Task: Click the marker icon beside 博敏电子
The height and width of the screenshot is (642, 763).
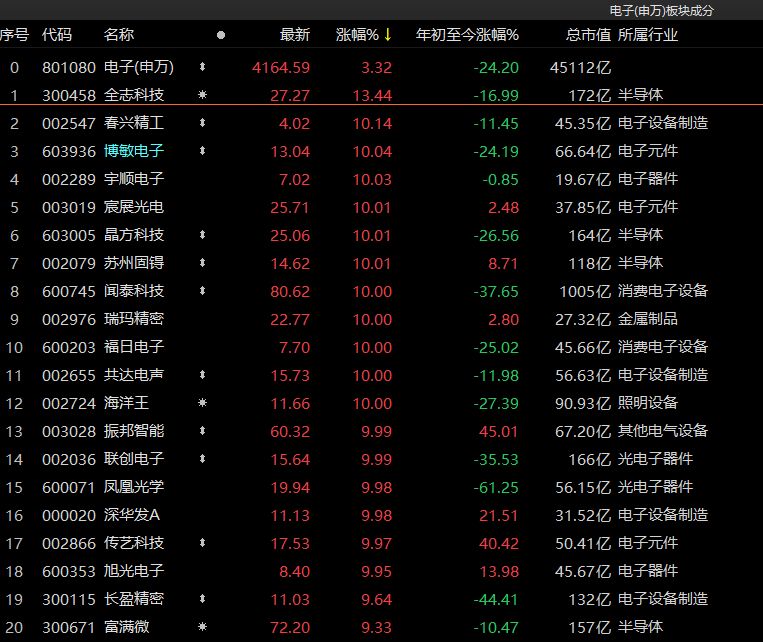Action: (x=203, y=151)
